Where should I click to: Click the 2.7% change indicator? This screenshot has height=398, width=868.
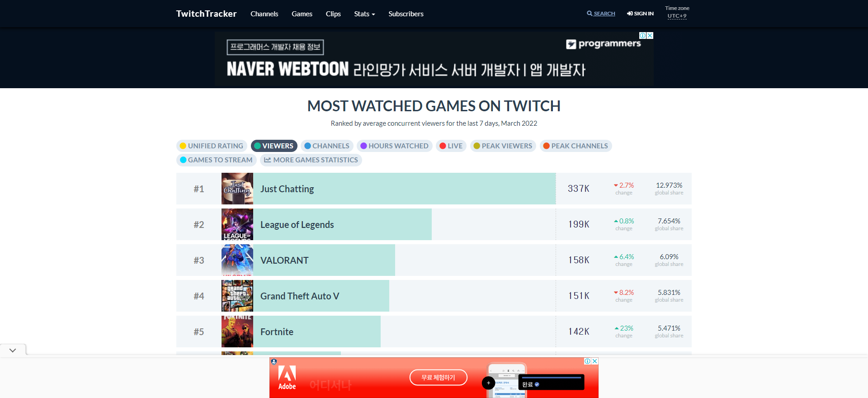(624, 185)
